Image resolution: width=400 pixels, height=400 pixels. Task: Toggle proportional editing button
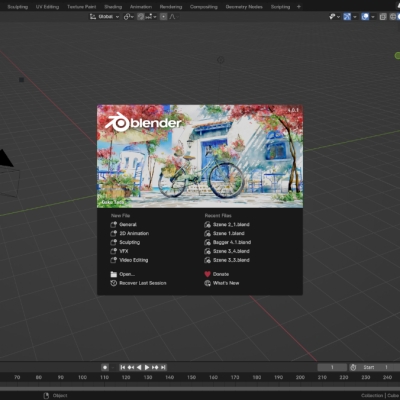point(163,16)
